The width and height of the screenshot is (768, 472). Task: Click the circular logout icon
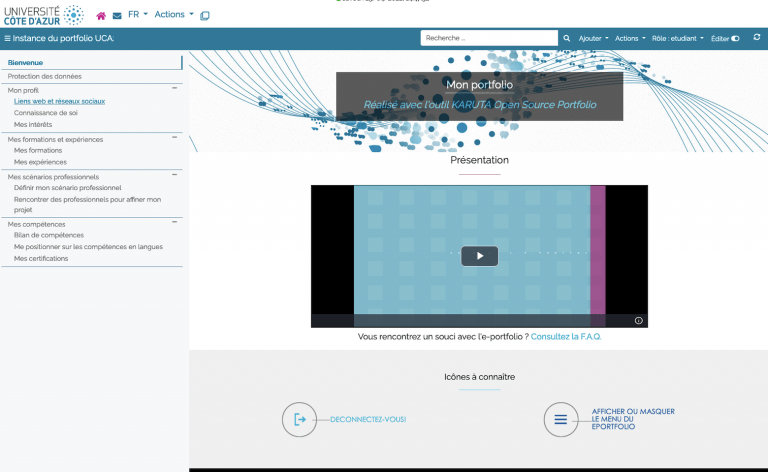[299, 420]
